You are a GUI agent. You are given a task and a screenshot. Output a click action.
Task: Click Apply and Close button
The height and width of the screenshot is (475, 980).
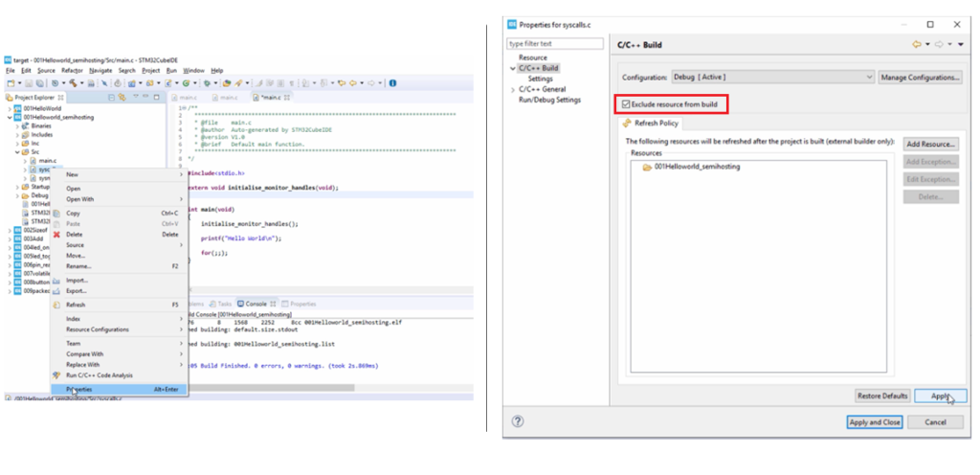[x=875, y=422]
